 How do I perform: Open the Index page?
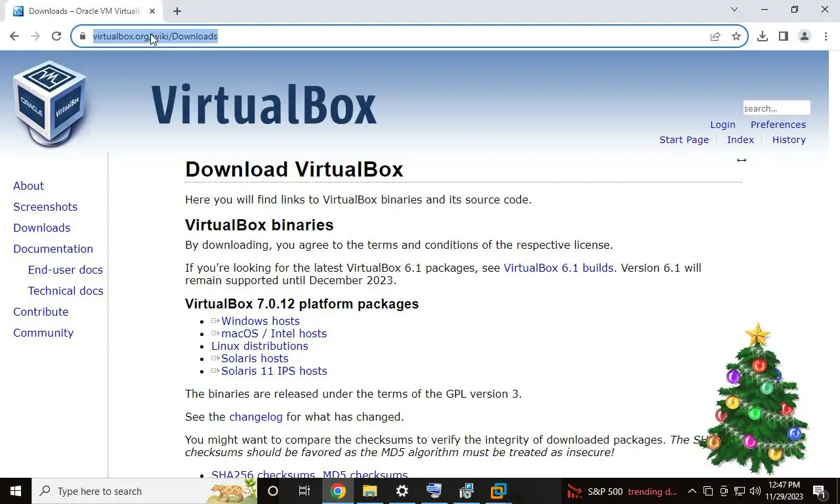tap(740, 140)
